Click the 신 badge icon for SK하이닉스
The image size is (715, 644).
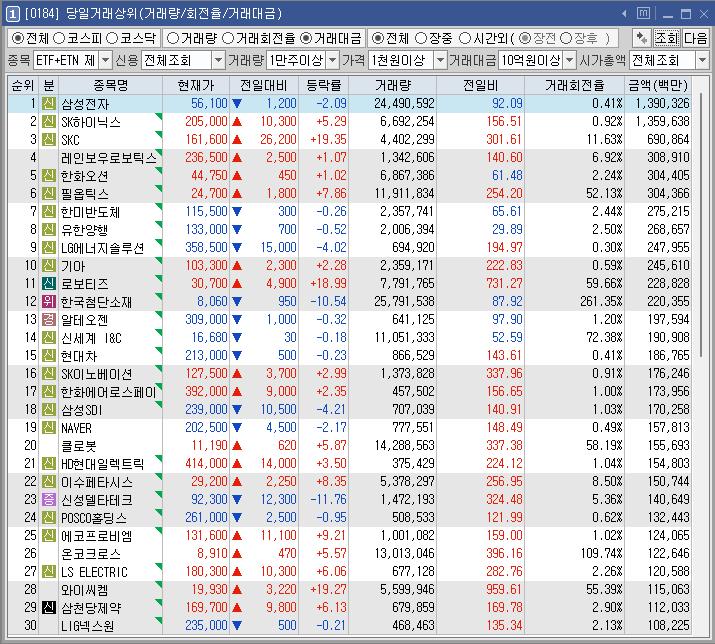[x=49, y=121]
